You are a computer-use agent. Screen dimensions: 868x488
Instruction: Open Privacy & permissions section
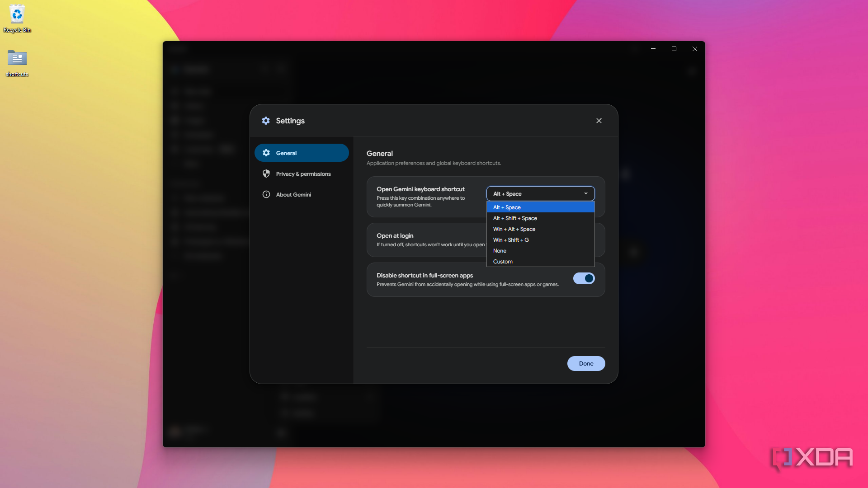coord(302,174)
